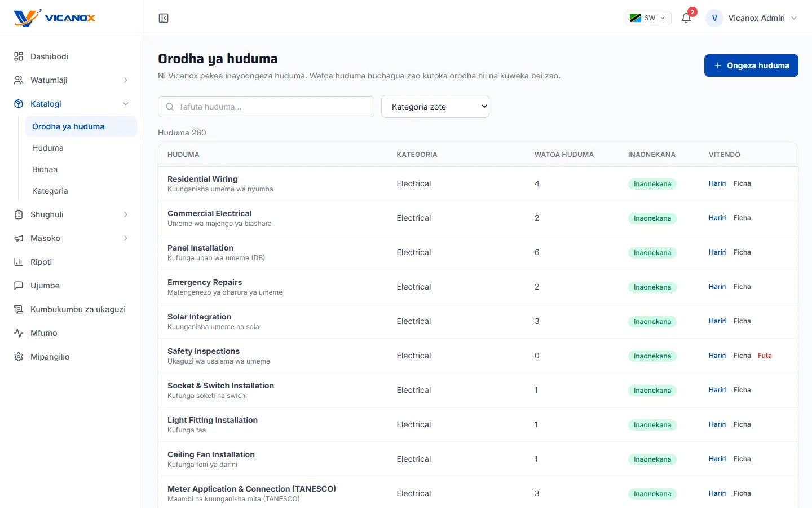This screenshot has width=812, height=508.
Task: Focus the Tafuta huduma search field
Action: click(266, 107)
